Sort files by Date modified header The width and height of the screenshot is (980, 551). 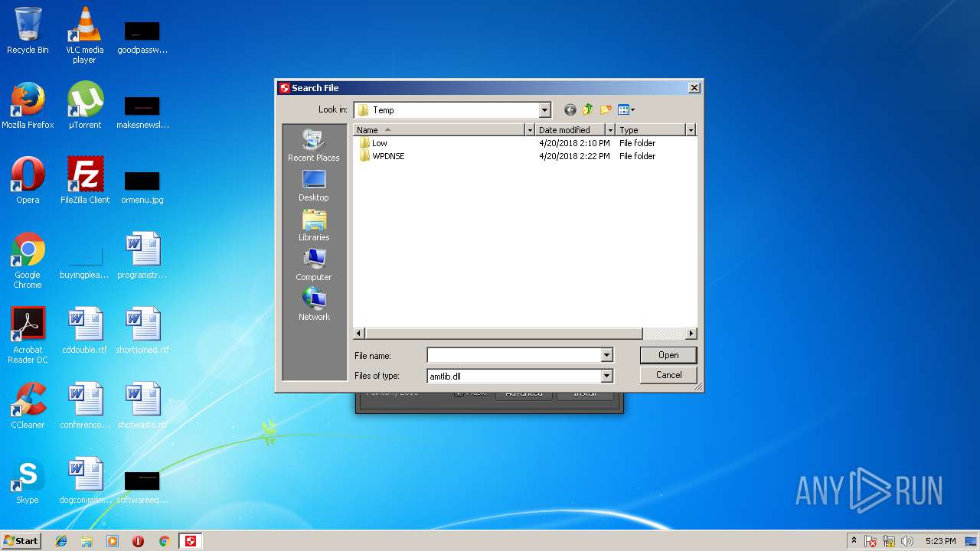[570, 130]
